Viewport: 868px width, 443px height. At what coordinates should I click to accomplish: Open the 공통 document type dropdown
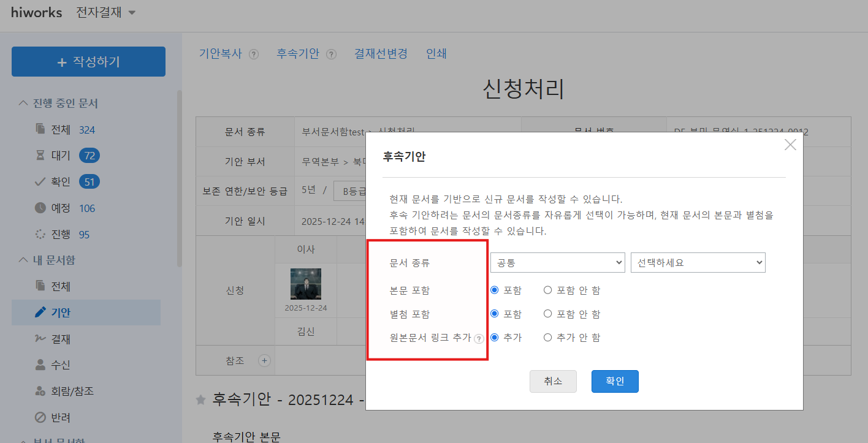[557, 262]
